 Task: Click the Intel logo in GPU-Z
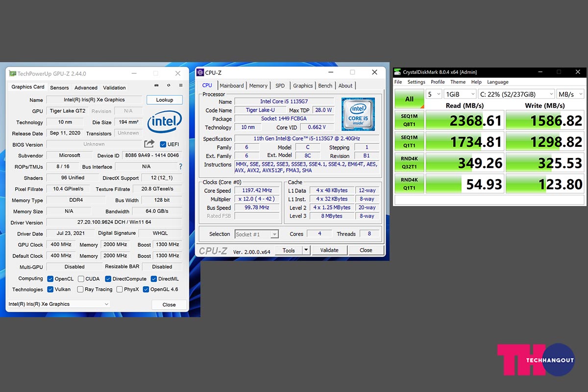pos(165,121)
